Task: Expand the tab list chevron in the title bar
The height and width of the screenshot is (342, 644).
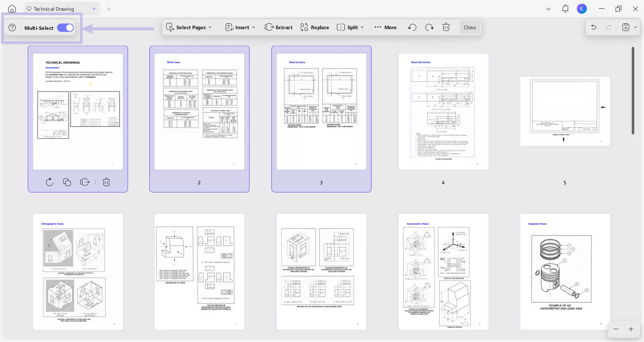Action: click(x=548, y=9)
